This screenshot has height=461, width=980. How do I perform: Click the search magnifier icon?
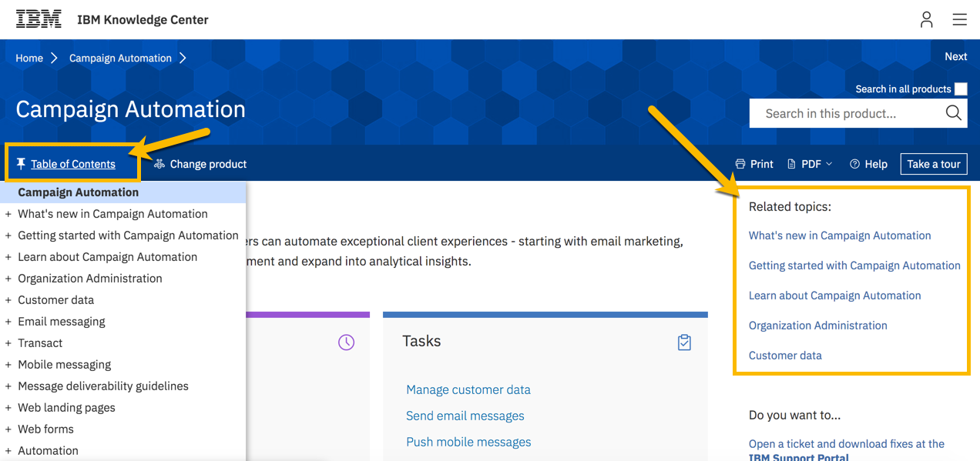[x=953, y=113]
